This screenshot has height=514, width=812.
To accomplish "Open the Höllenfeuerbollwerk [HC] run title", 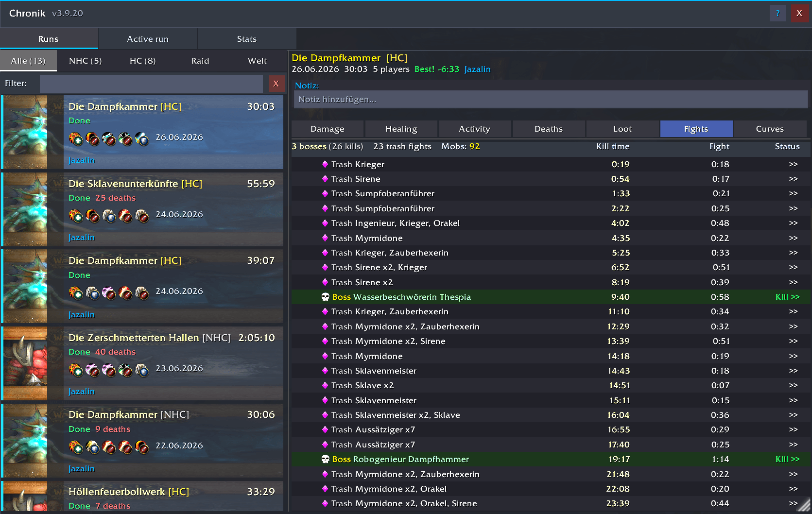I will pyautogui.click(x=129, y=492).
